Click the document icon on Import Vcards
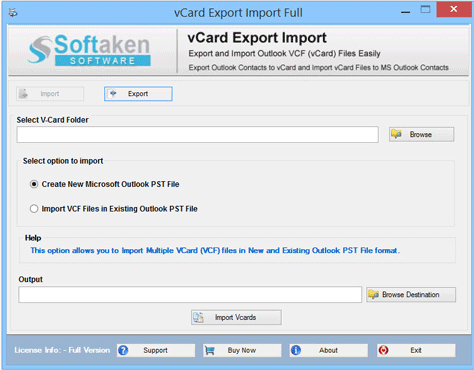474x370 pixels. click(x=198, y=317)
